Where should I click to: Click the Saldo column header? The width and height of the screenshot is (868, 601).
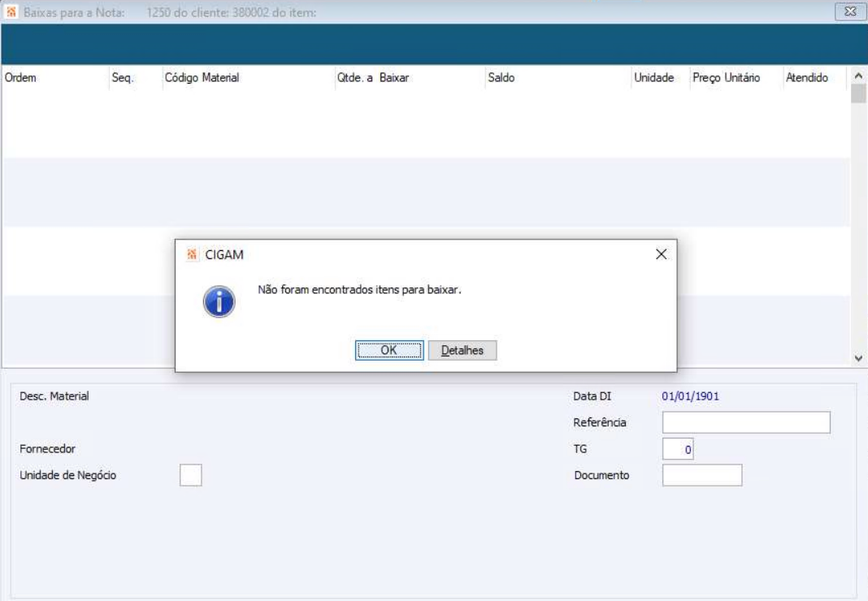558,77
